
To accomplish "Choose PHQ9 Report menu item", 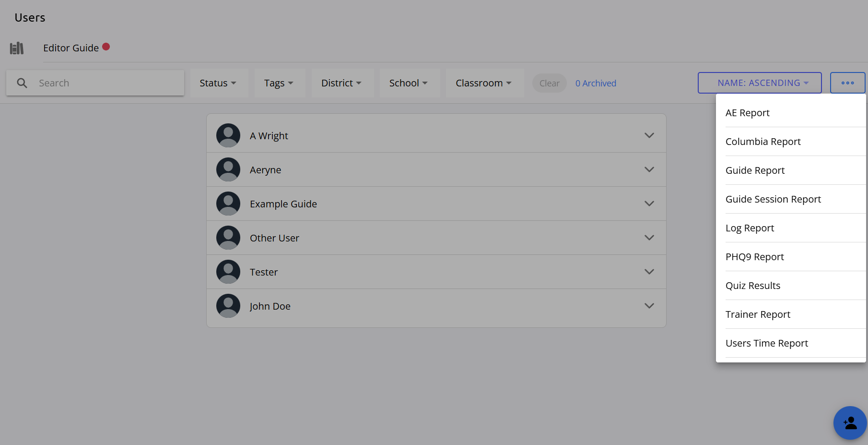I will point(755,257).
